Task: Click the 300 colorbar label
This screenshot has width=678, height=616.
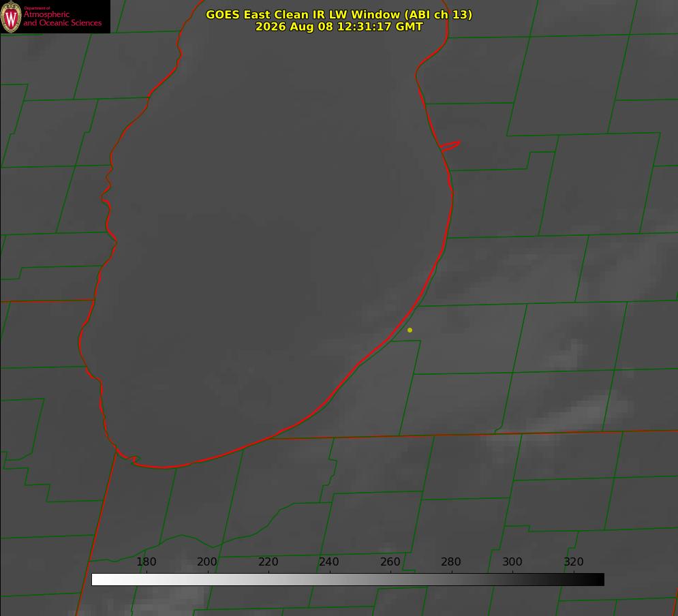Action: pos(512,561)
